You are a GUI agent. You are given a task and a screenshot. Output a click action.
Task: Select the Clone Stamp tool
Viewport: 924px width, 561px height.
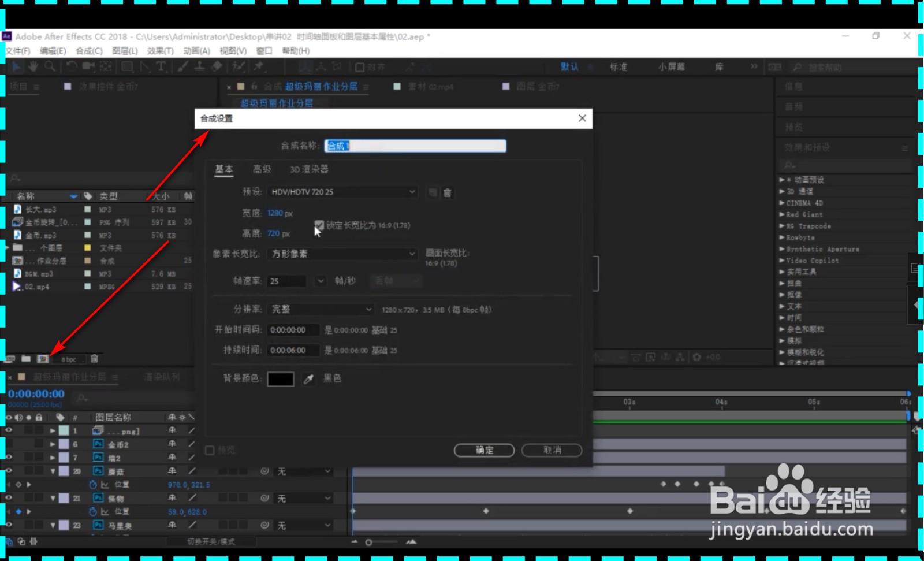coord(199,67)
